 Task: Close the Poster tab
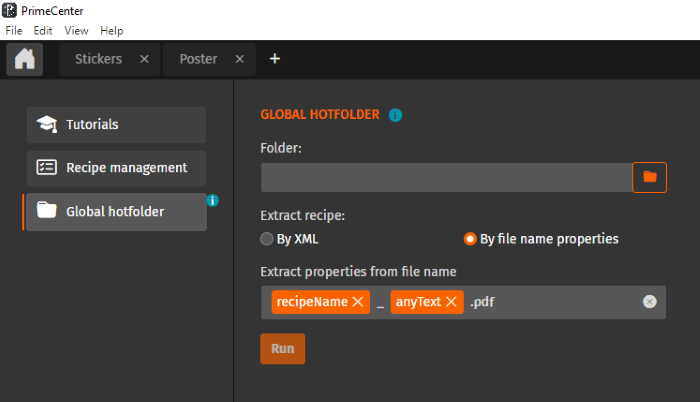pyautogui.click(x=240, y=59)
